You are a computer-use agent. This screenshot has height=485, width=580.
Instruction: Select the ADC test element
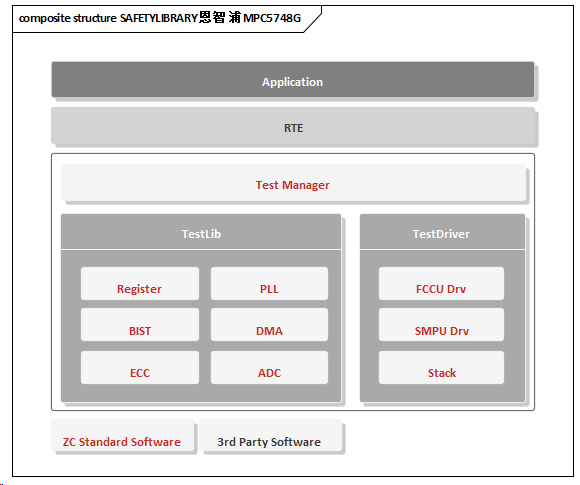click(x=269, y=367)
